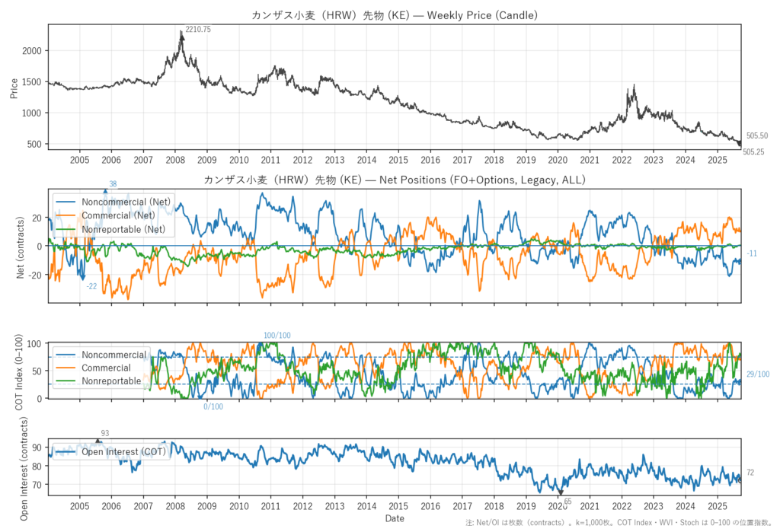Click the -22 minimum net position label
This screenshot has width=780, height=532.
[x=91, y=286]
